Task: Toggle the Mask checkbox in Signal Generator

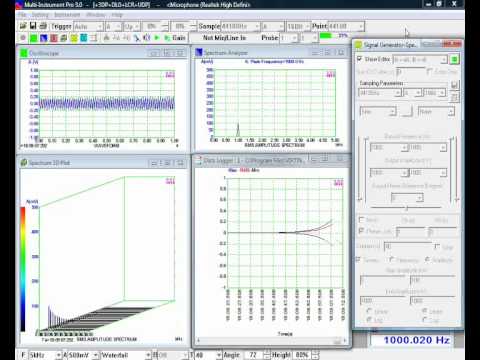Action: click(361, 220)
